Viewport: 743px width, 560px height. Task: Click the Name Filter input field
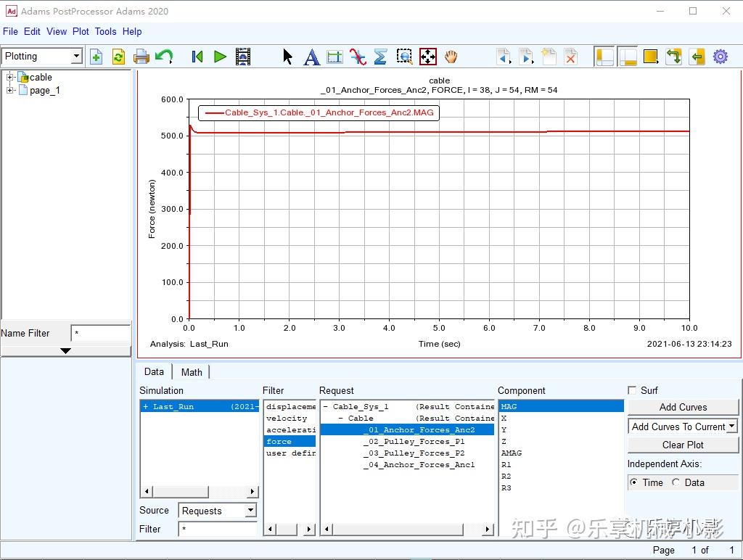(100, 334)
